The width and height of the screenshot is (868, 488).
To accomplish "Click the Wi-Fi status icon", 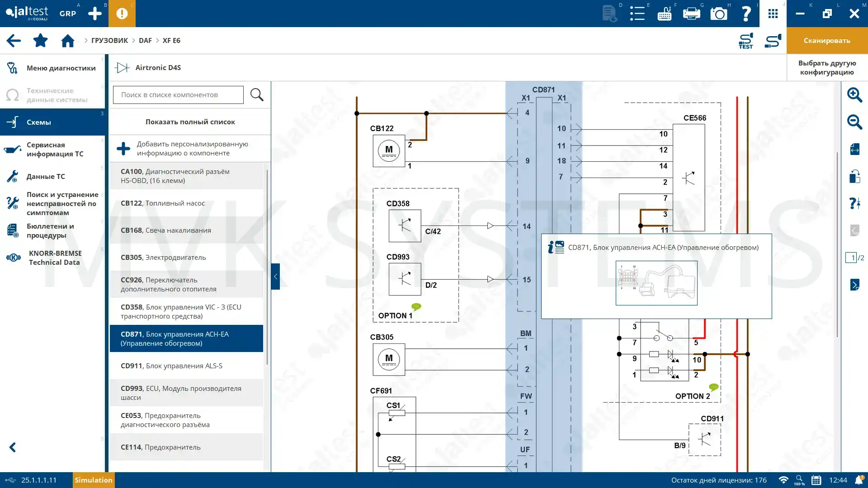I will pos(783,480).
